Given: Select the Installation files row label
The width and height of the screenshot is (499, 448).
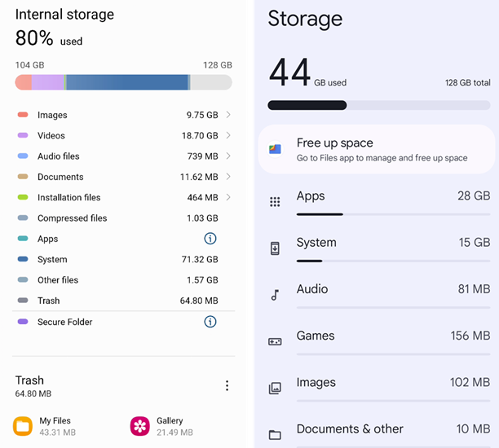Looking at the screenshot, I should click(69, 197).
